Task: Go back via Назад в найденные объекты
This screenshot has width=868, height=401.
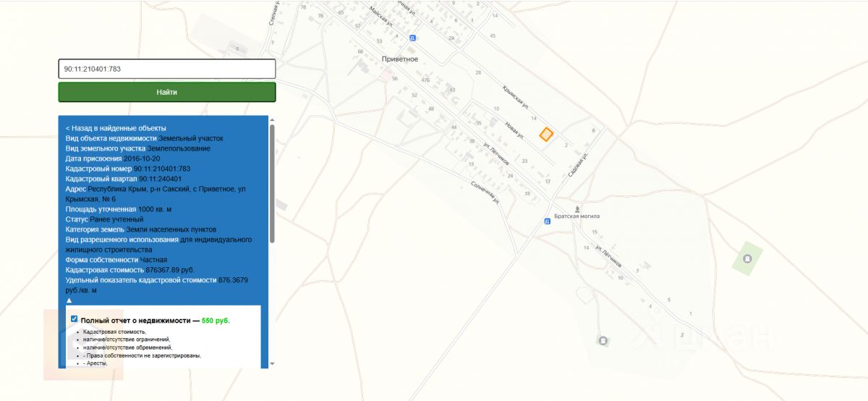Action: coord(116,128)
